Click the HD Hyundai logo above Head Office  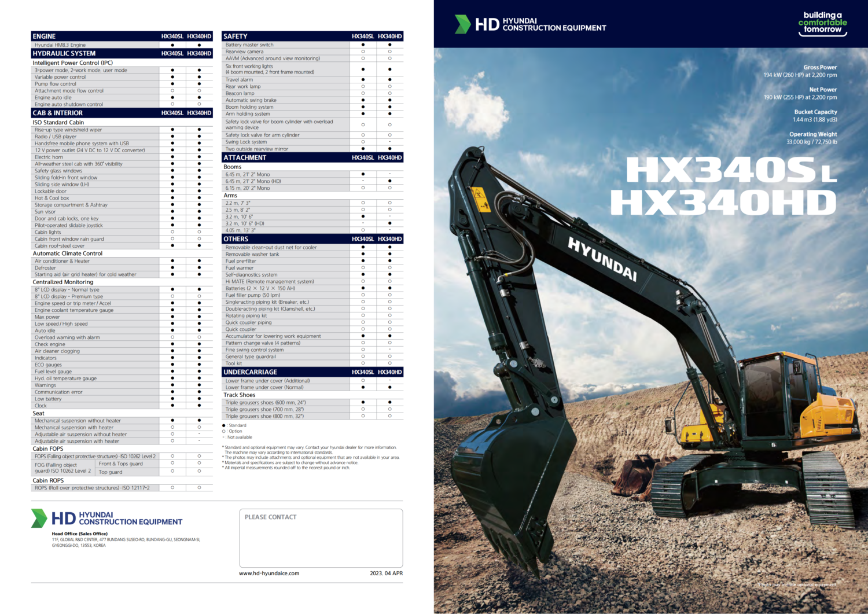106,518
